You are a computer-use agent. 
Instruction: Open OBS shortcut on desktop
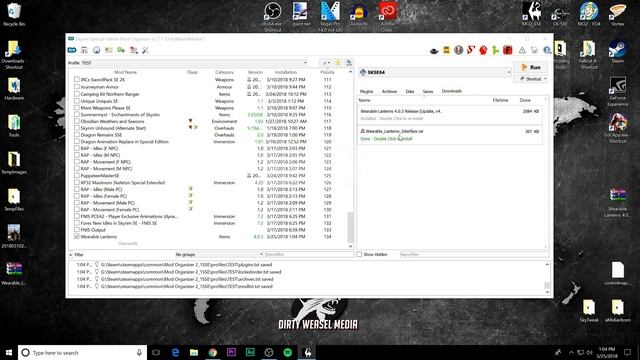pyautogui.click(x=272, y=16)
